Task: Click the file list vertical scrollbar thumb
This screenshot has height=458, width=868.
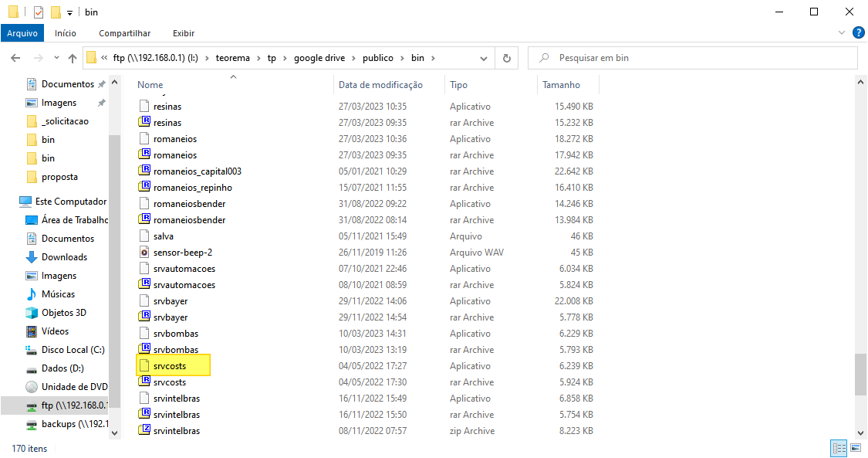Action: pyautogui.click(x=860, y=375)
